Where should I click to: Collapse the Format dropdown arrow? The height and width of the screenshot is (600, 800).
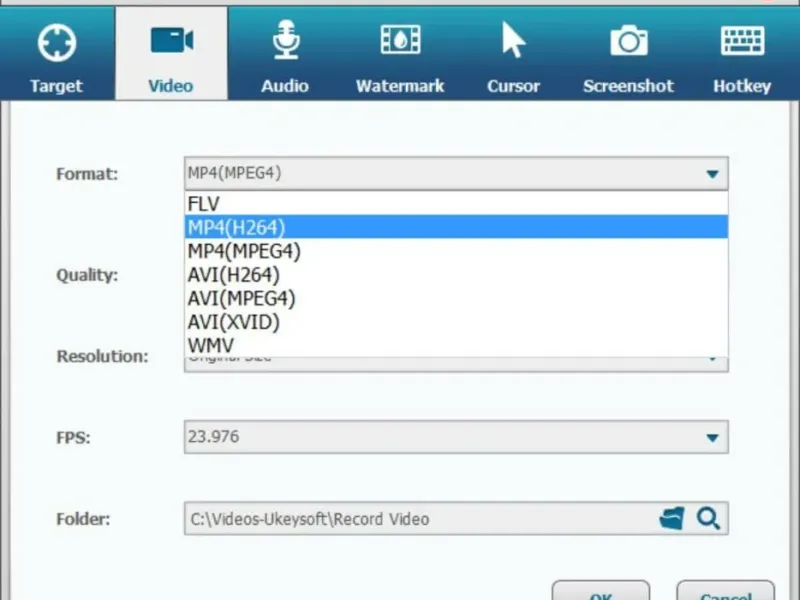click(712, 174)
